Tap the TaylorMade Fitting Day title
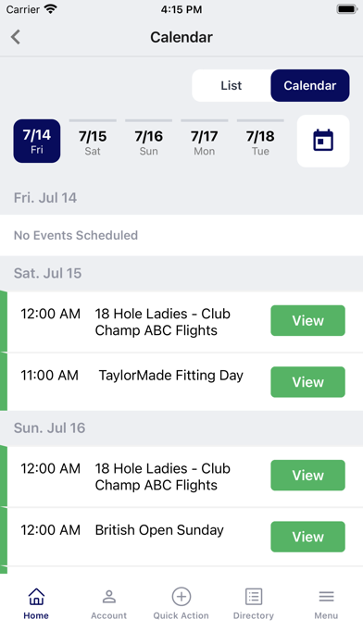 click(171, 376)
